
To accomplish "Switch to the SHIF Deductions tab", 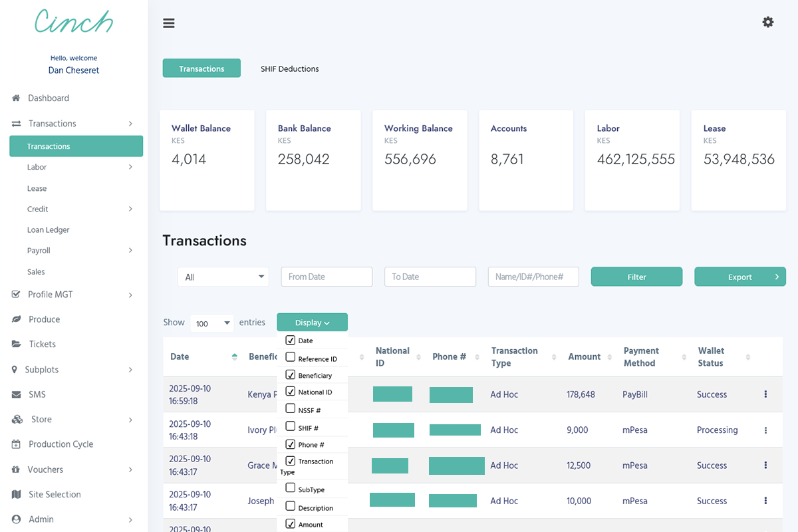I will coord(289,68).
